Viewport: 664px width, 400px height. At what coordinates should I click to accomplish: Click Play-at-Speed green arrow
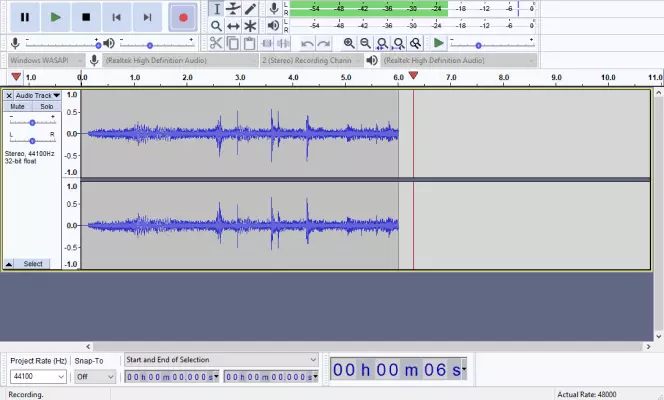pos(439,43)
